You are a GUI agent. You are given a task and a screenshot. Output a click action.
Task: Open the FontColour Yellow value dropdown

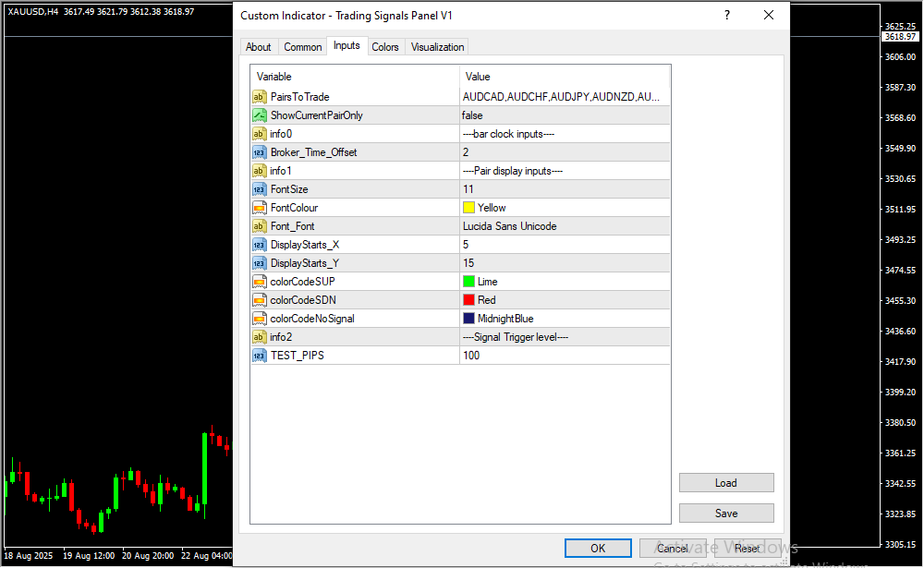tap(564, 208)
